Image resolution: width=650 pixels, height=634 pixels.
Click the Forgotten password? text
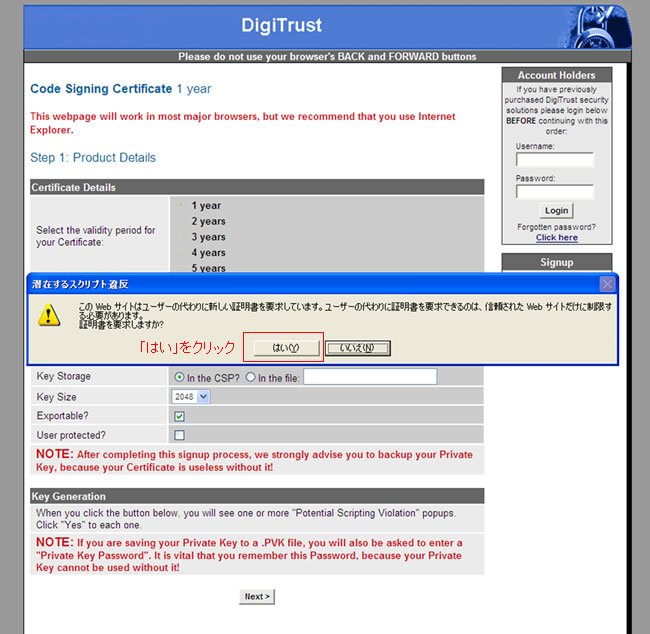tap(556, 227)
